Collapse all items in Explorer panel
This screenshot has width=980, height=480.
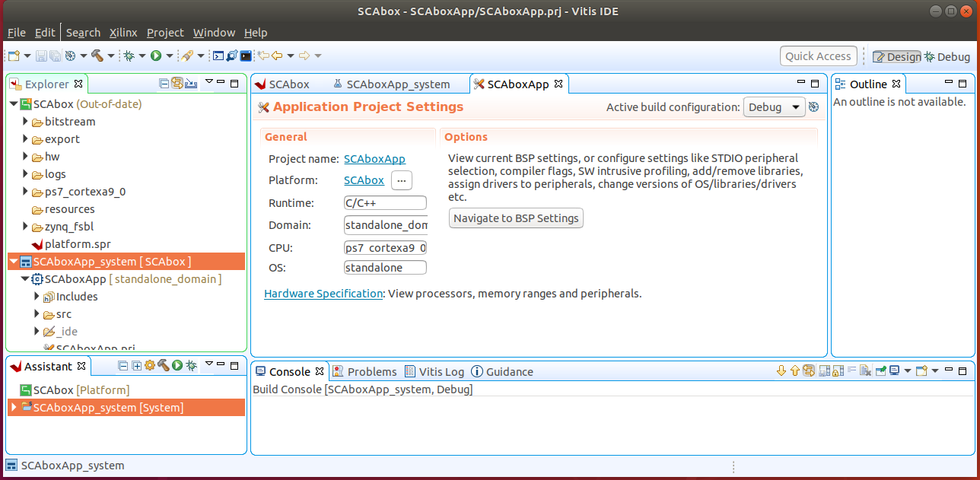pyautogui.click(x=164, y=84)
